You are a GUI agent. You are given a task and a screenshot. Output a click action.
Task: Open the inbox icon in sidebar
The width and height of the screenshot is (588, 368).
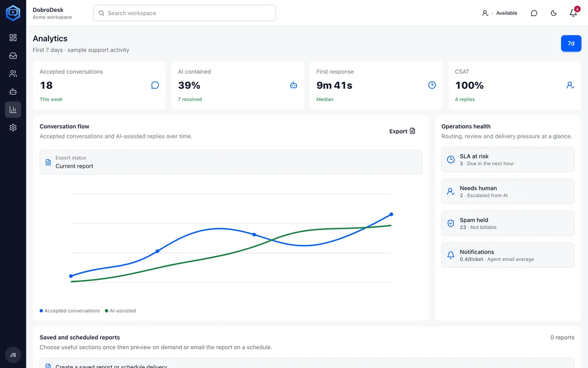point(13,56)
